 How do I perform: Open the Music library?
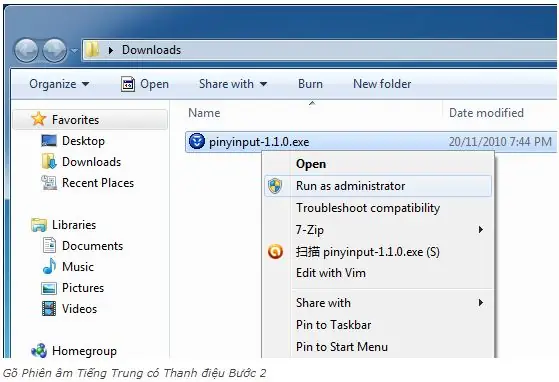click(x=78, y=267)
